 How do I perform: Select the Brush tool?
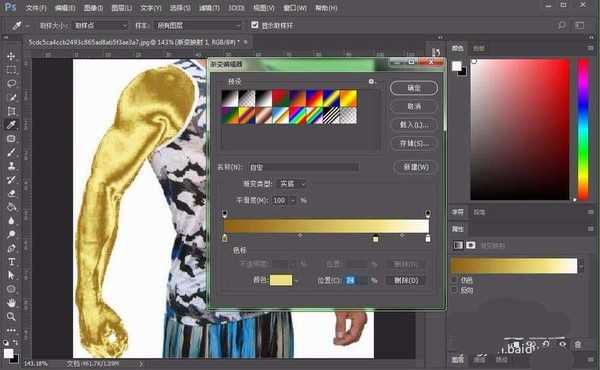[11, 152]
